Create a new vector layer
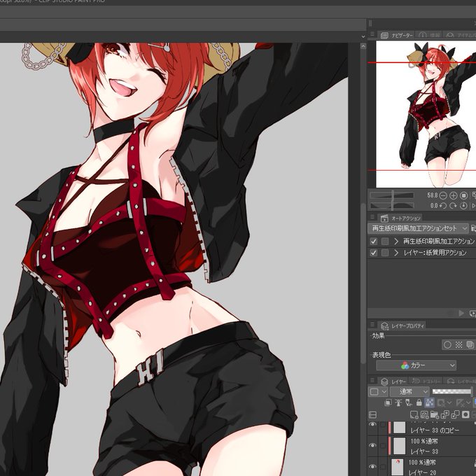 pos(424,414)
